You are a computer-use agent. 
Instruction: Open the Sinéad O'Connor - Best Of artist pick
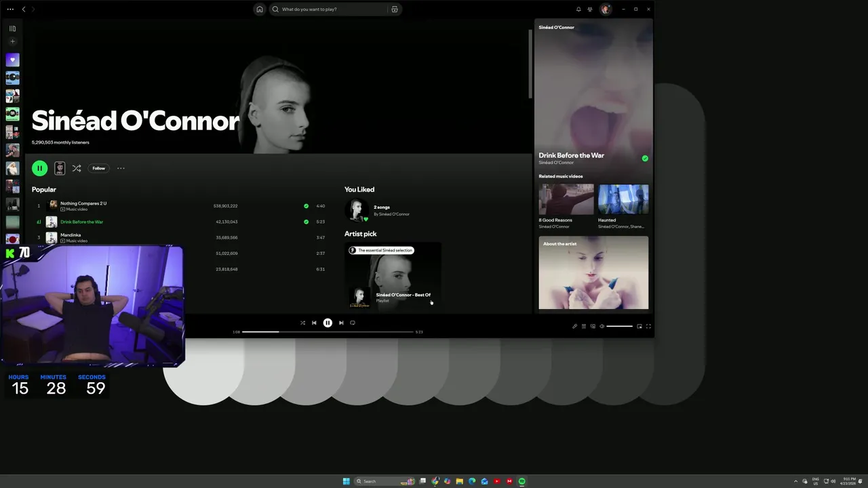pos(393,277)
